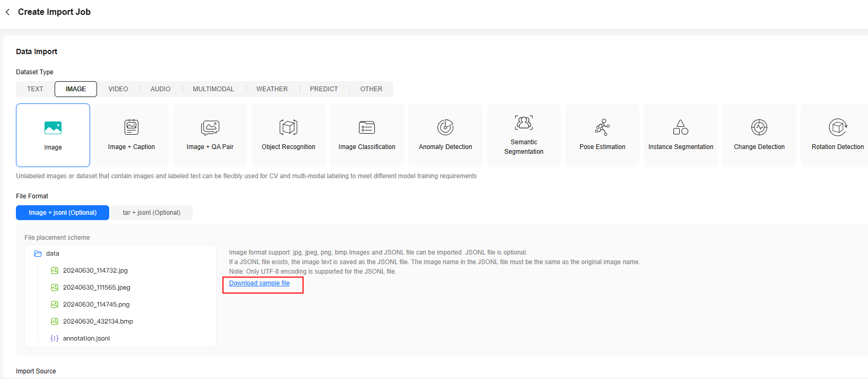
Task: Open the WEATHER dataset type tab
Action: click(x=272, y=89)
